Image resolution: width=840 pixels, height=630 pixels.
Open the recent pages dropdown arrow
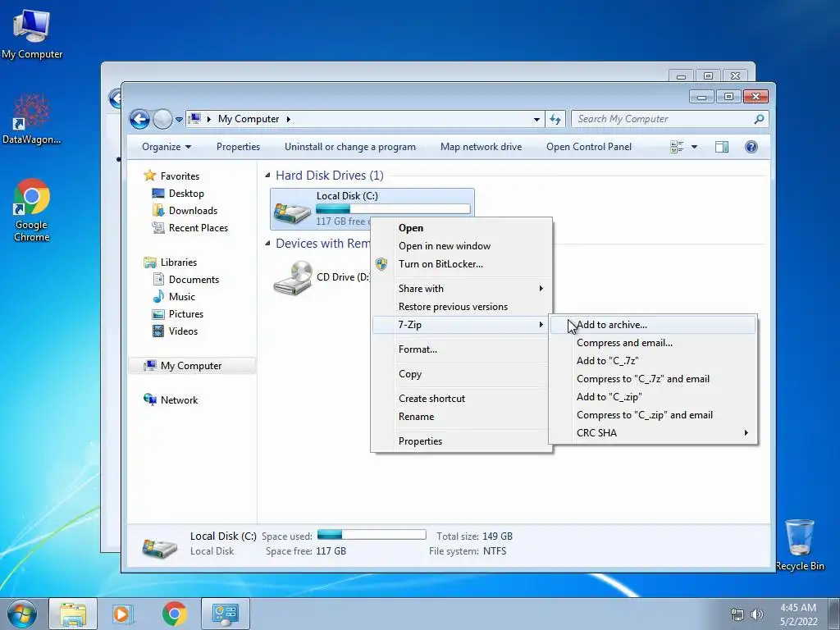click(179, 120)
